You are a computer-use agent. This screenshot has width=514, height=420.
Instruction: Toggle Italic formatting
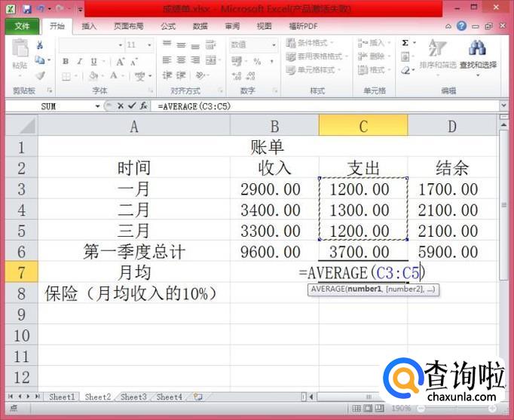pos(80,61)
